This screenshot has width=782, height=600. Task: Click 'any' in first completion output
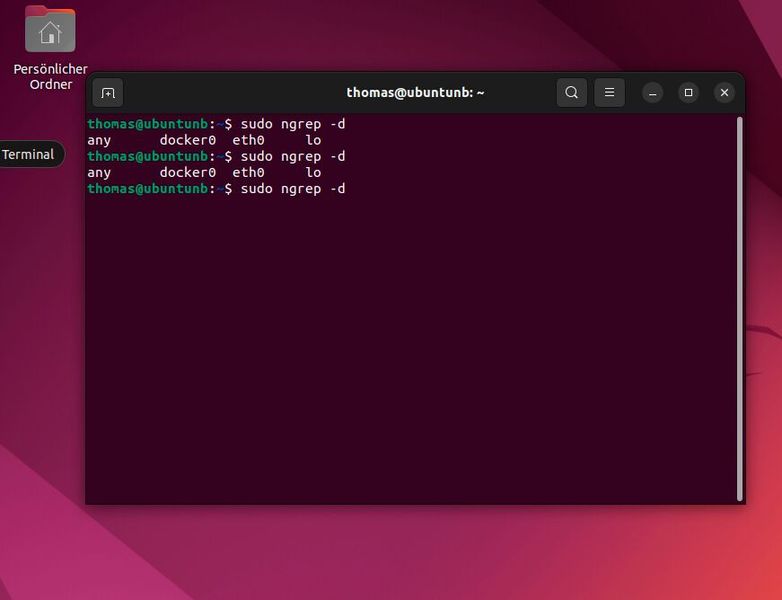click(99, 141)
